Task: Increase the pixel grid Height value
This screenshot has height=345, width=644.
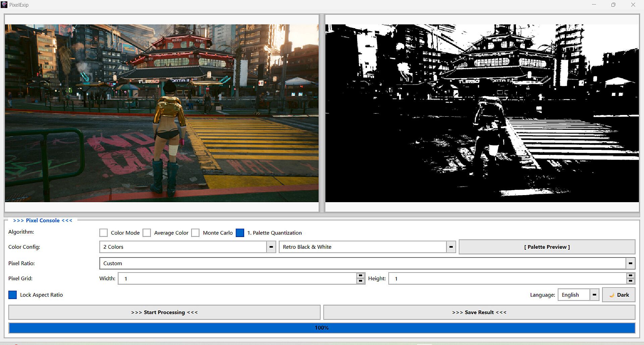Action: pyautogui.click(x=630, y=276)
